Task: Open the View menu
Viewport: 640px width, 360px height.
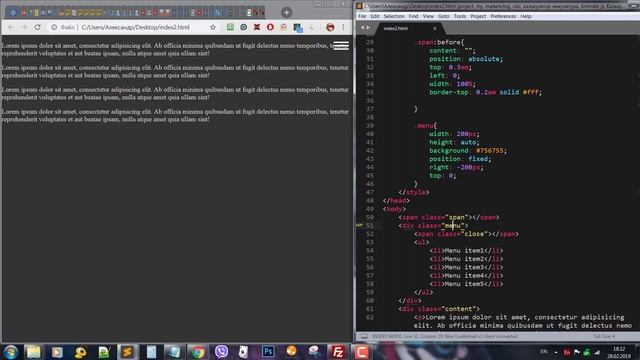Action: (428, 16)
